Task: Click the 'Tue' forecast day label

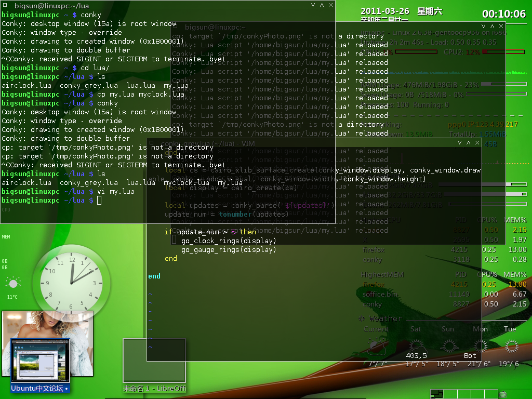Action: 510,329
